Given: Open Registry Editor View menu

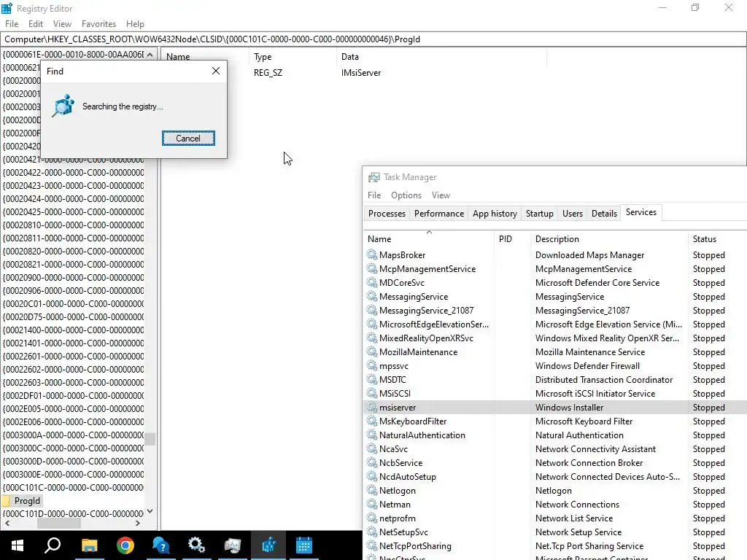Looking at the screenshot, I should point(62,24).
